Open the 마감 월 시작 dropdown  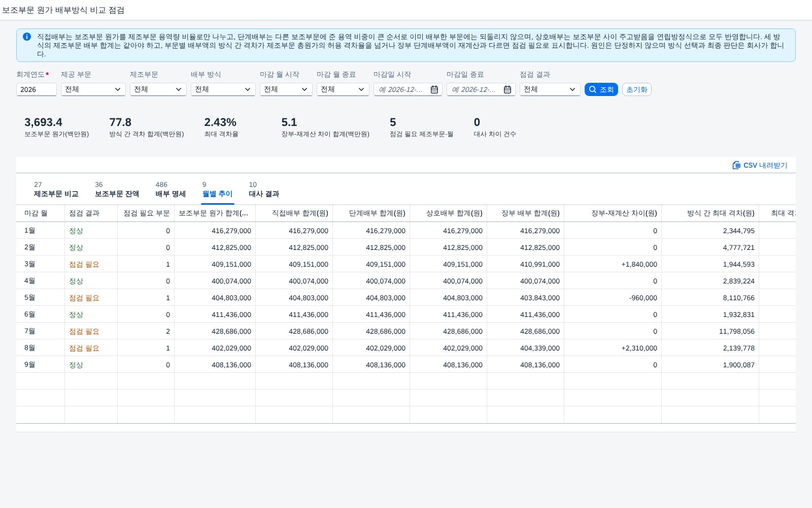point(286,89)
